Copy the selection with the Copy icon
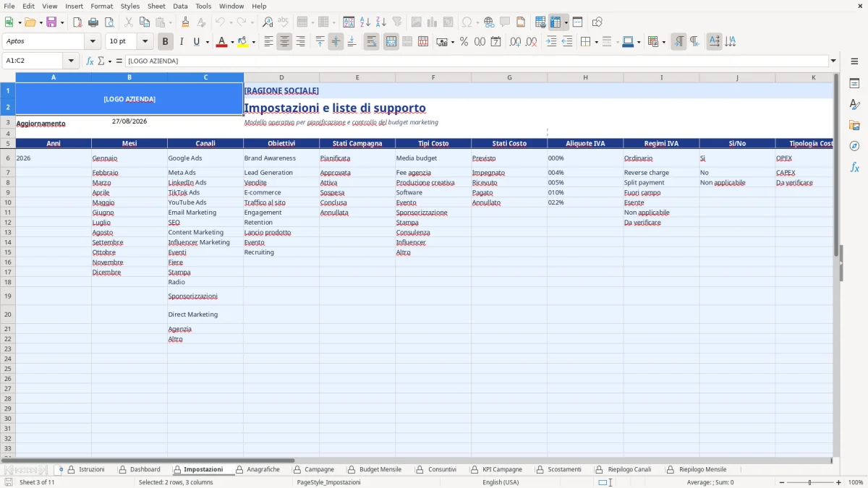The image size is (868, 488). coord(144,22)
